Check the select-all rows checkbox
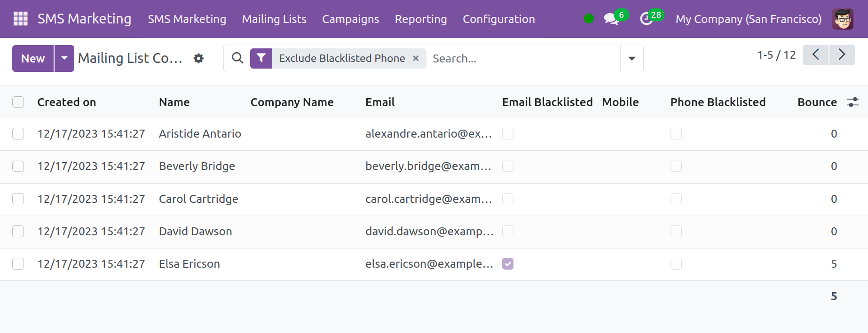This screenshot has height=333, width=868. (x=18, y=102)
